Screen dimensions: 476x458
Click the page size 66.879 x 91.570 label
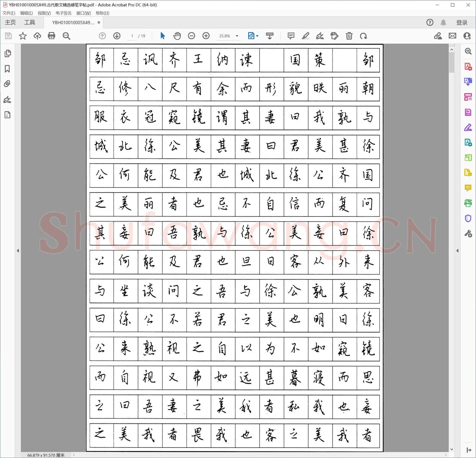[46, 455]
